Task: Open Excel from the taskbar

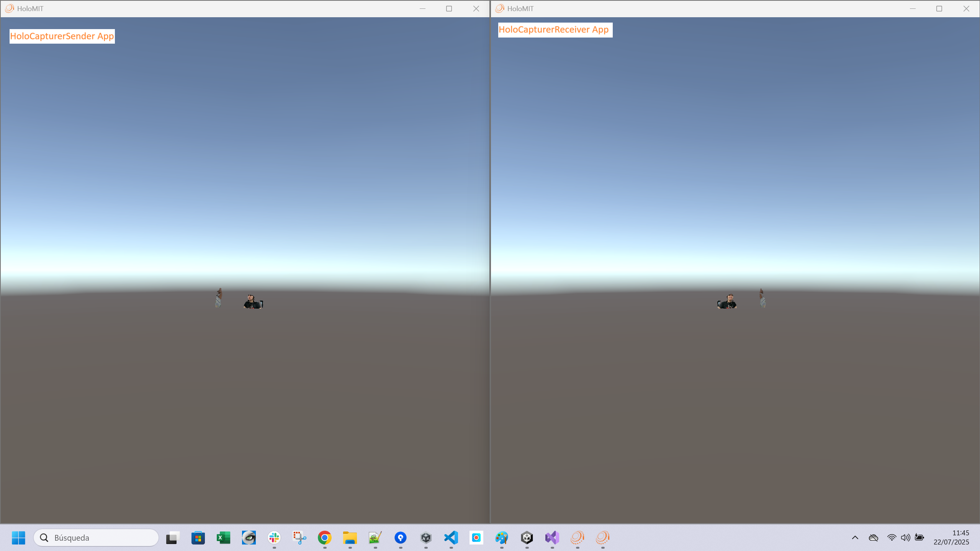Action: [223, 538]
